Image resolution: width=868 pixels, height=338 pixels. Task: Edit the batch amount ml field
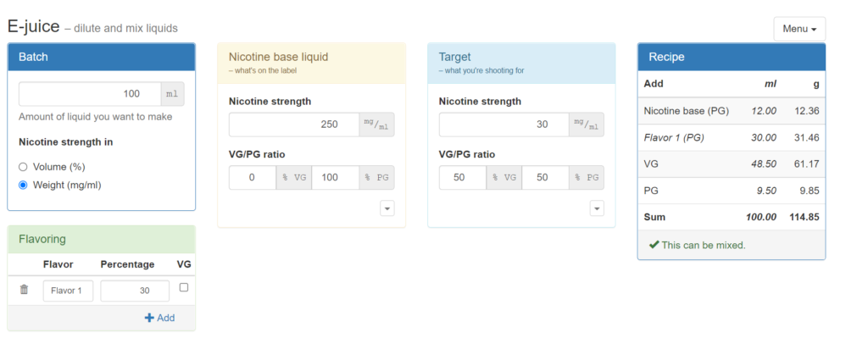tap(90, 94)
